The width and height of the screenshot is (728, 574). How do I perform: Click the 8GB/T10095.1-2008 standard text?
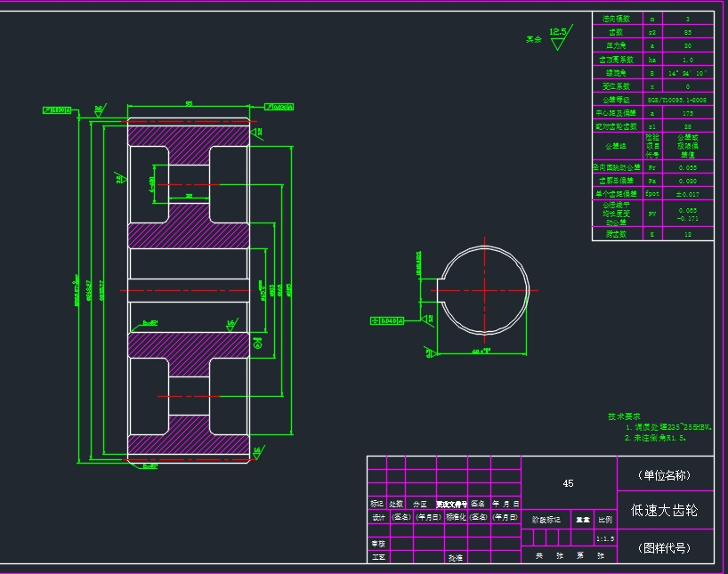pos(677,100)
